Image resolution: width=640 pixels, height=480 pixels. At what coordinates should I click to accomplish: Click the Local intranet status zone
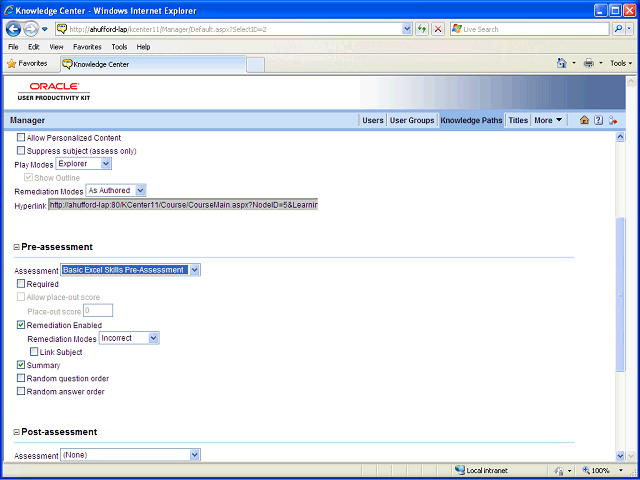(x=482, y=470)
